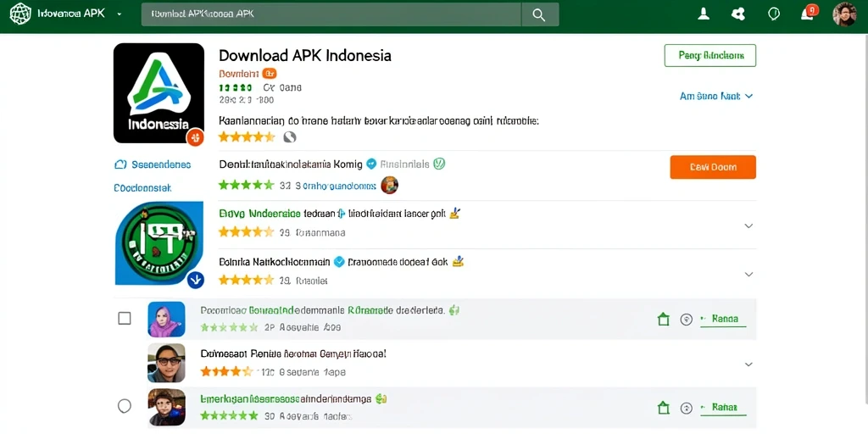Open the chat bubble icon in header
Screen dimensions: 868x434
pyautogui.click(x=774, y=14)
